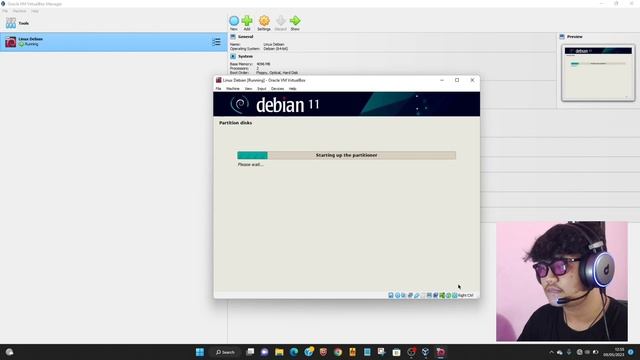
Task: Click the System section header
Action: pos(245,56)
